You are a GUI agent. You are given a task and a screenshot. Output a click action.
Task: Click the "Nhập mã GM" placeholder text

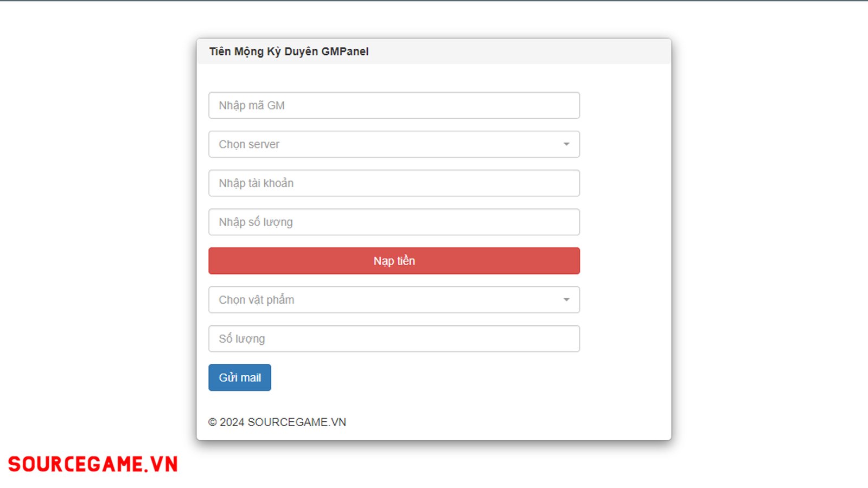pos(252,105)
